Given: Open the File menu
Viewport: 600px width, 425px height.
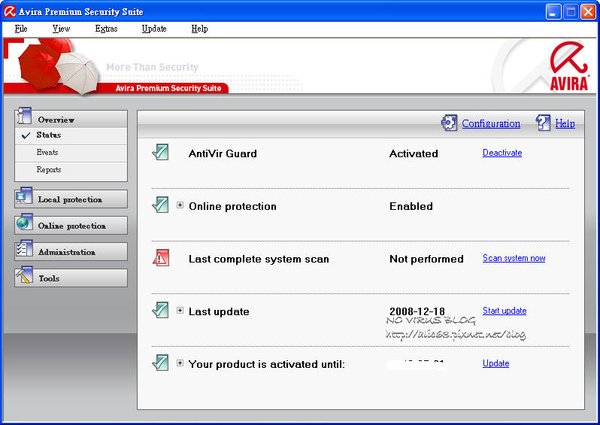Looking at the screenshot, I should [21, 29].
